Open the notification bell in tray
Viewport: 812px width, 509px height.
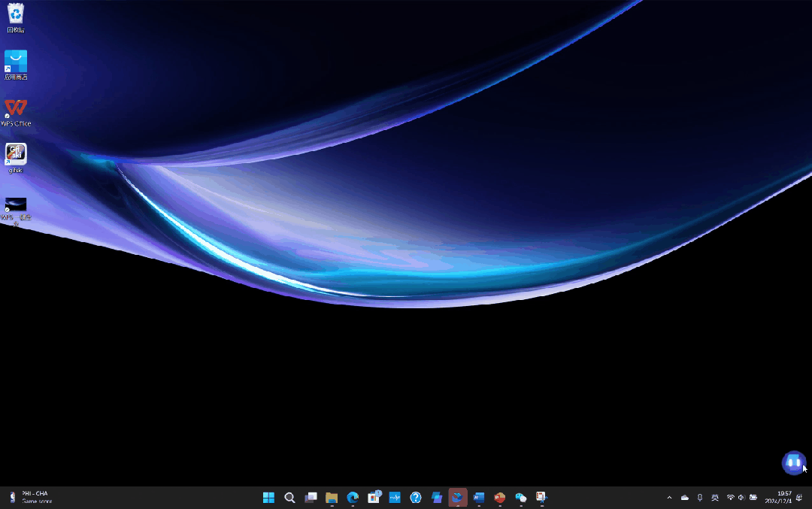799,498
